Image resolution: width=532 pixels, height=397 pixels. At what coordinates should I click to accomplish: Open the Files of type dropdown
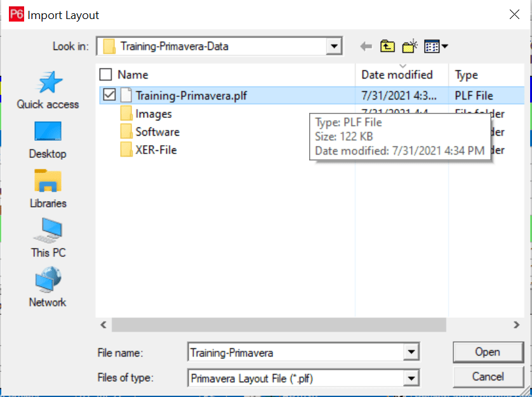pos(411,378)
